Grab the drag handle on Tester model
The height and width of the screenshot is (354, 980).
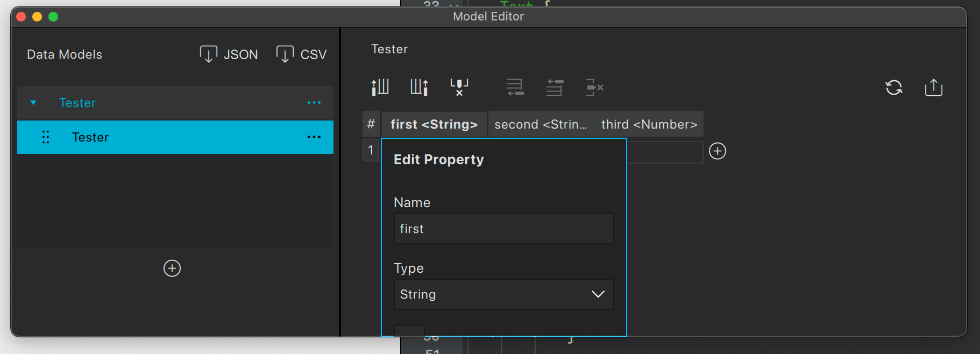46,137
